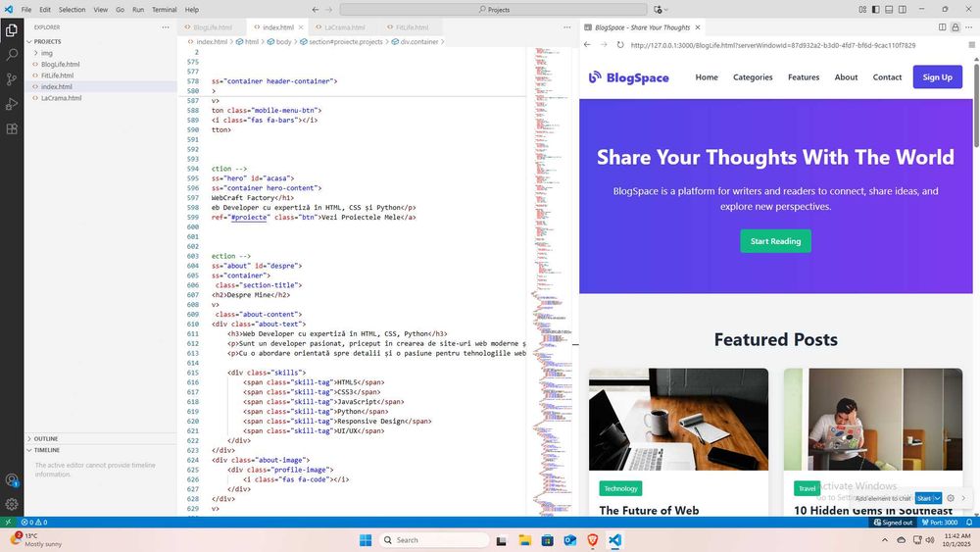The image size is (980, 552).
Task: Click the laptop thumbnail in Featured Posts
Action: tap(678, 419)
